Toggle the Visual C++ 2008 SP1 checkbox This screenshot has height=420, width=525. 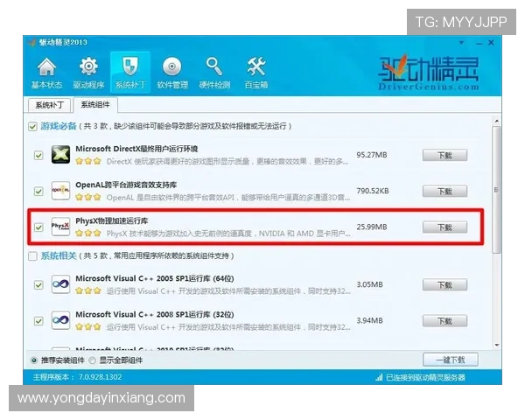(x=38, y=321)
